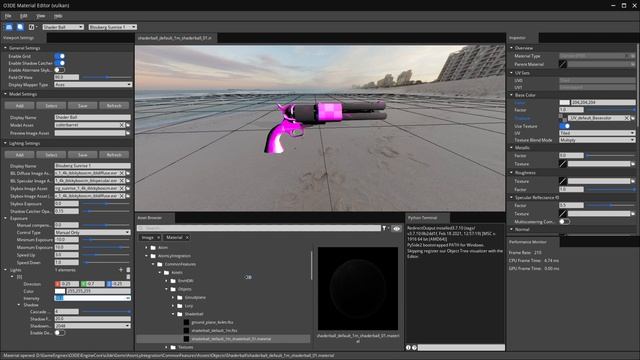
Task: Switch to the Python Terminal tab
Action: pyautogui.click(x=427, y=218)
